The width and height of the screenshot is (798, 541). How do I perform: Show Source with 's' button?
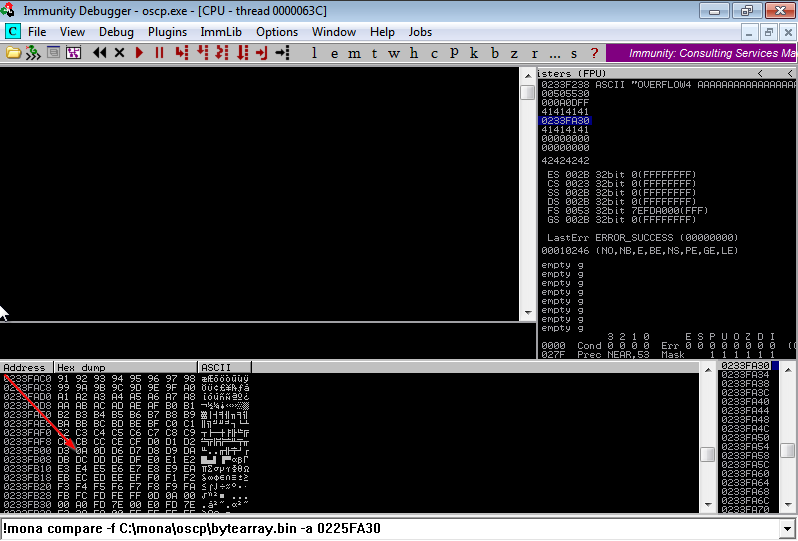pos(574,53)
